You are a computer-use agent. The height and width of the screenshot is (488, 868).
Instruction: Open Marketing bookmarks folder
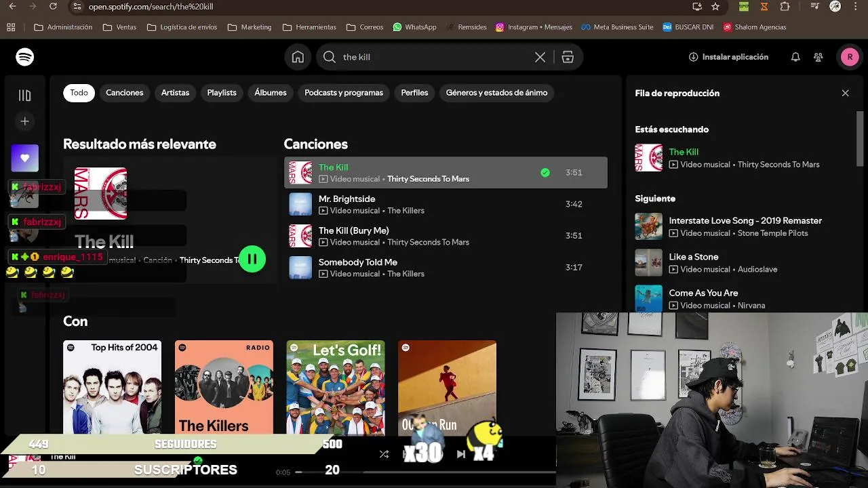coord(250,27)
